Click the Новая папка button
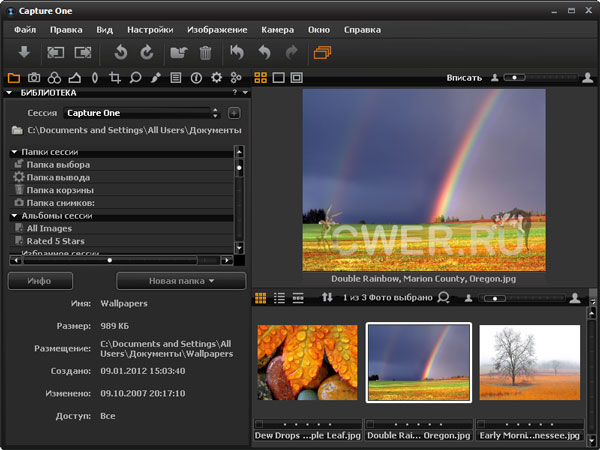This screenshot has width=600, height=450. tap(181, 281)
